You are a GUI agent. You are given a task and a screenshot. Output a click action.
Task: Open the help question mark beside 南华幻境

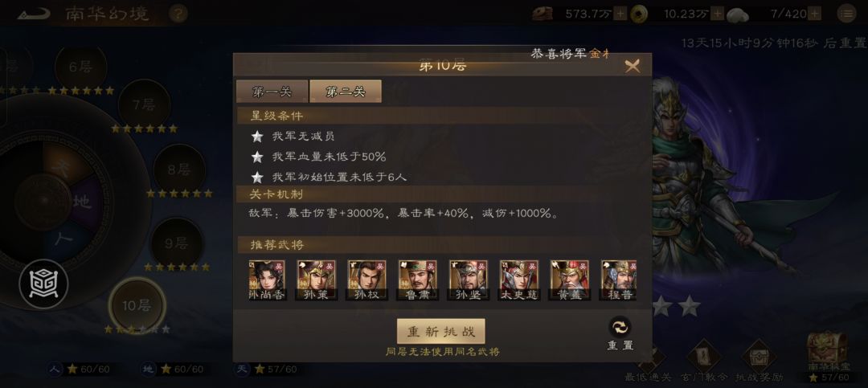click(177, 14)
